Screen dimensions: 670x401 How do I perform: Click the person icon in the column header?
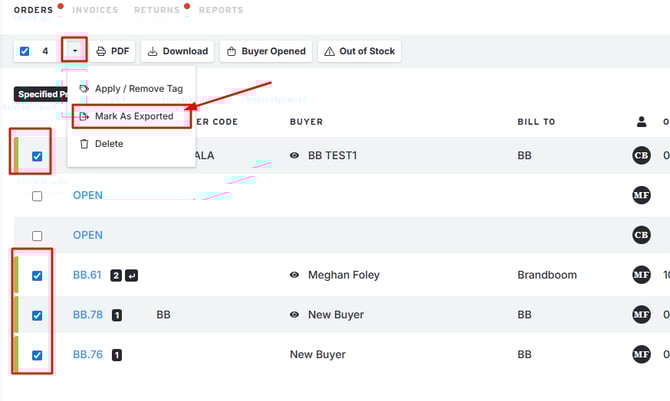[641, 122]
